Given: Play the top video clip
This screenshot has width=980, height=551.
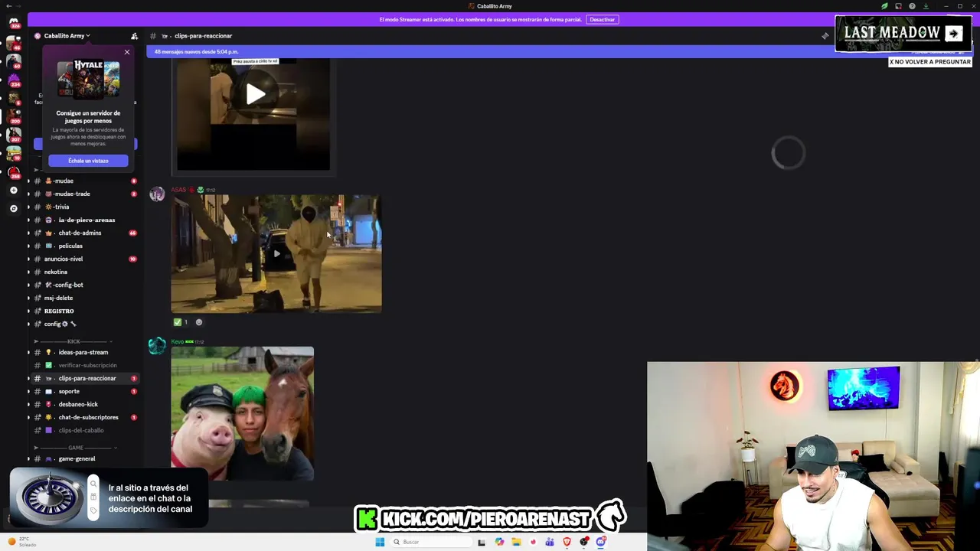Looking at the screenshot, I should [x=255, y=94].
